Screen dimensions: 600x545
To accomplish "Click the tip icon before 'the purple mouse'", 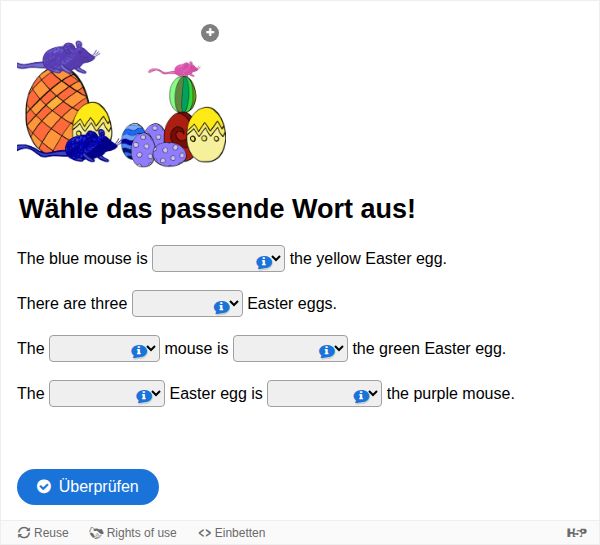I will click(x=361, y=396).
